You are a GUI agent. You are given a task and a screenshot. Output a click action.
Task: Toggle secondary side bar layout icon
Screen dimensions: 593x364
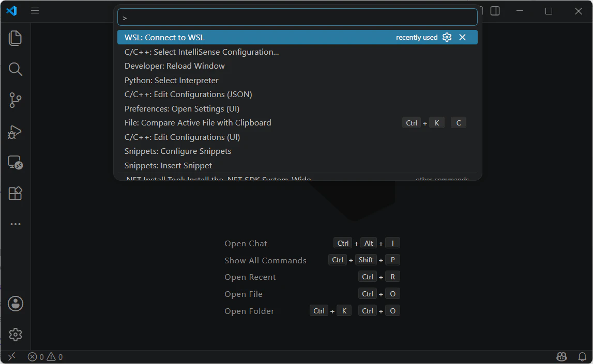(x=495, y=11)
